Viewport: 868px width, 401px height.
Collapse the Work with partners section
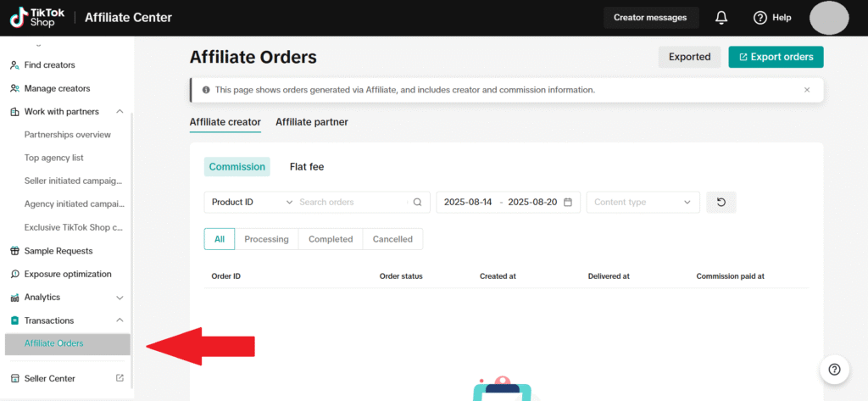pyautogui.click(x=120, y=111)
